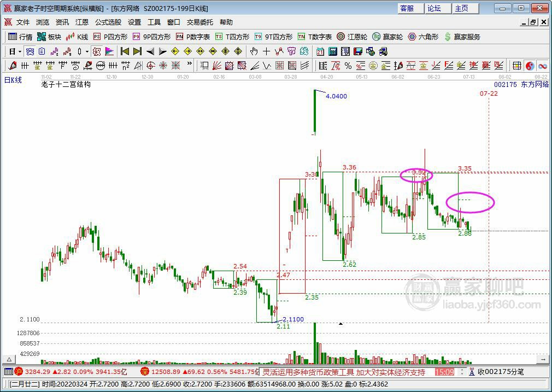552x392 pixels.
Task: Select the percent % tool
Action: coord(348,66)
